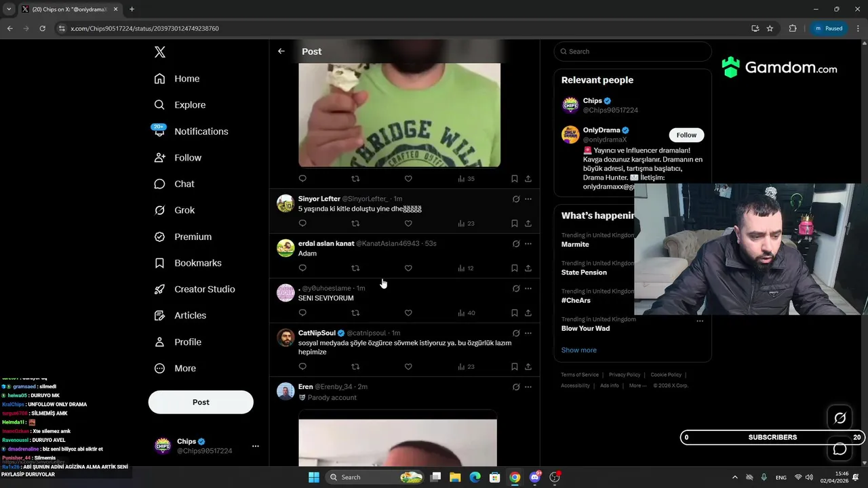Open Bookmarks in sidebar

(188, 263)
